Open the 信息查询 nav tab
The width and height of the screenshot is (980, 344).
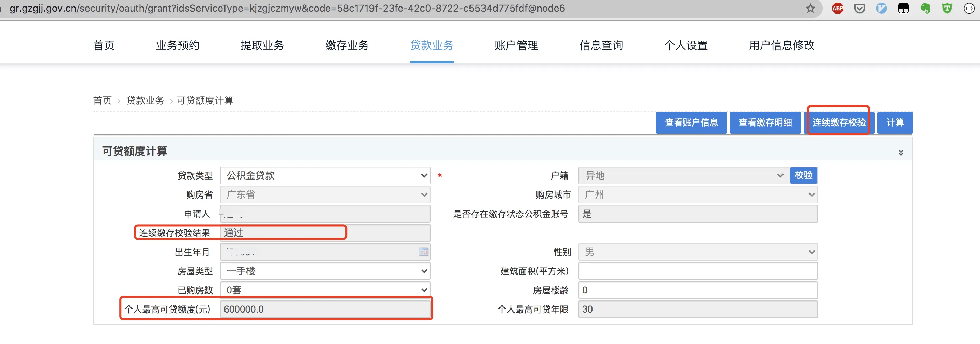pos(601,45)
